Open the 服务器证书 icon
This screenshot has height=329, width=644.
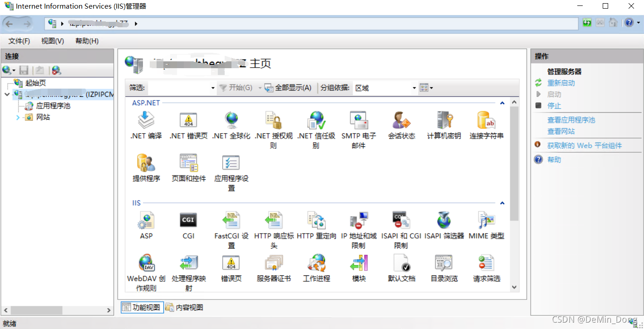coord(274,263)
